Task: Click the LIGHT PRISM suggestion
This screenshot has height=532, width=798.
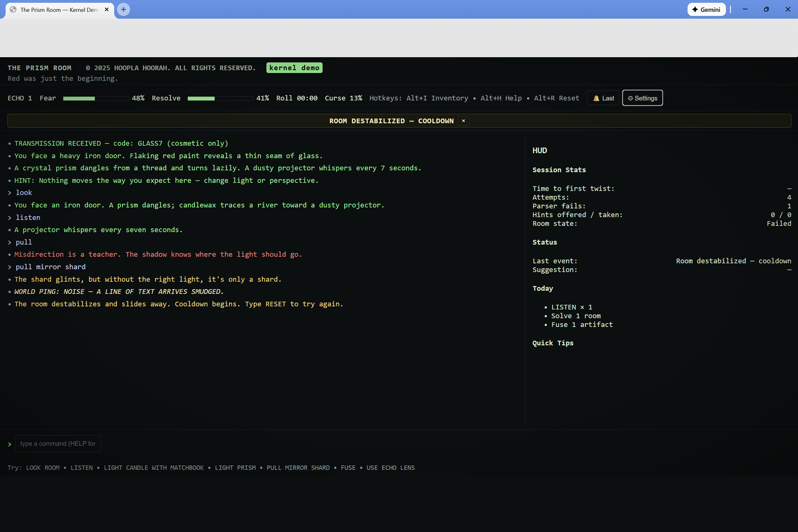Action: coord(235,467)
